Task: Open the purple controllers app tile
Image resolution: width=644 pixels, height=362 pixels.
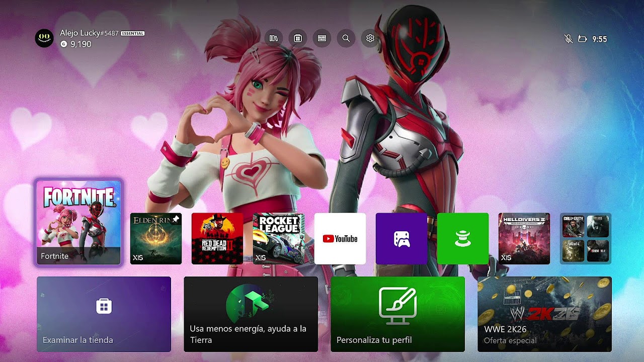Action: 401,238
